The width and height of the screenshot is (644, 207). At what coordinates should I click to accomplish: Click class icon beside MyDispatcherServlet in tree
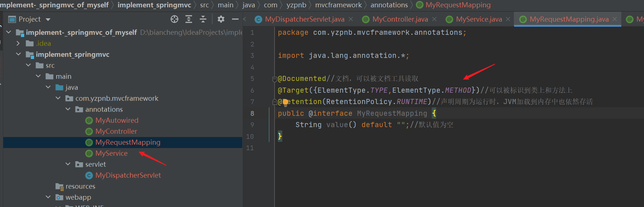pyautogui.click(x=89, y=175)
